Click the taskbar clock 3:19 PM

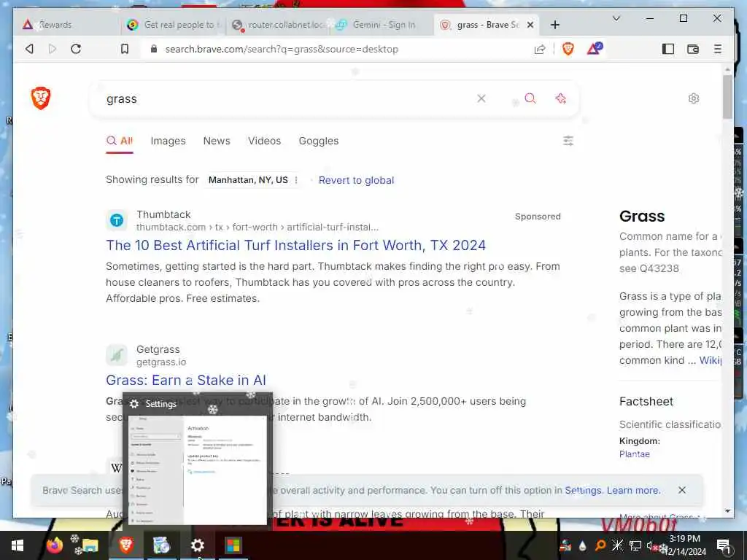tap(685, 539)
